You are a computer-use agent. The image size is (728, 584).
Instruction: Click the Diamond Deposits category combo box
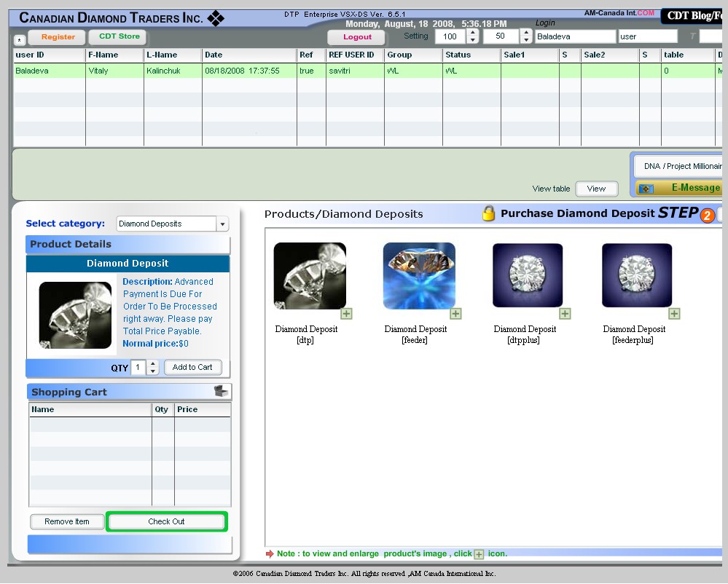click(172, 224)
